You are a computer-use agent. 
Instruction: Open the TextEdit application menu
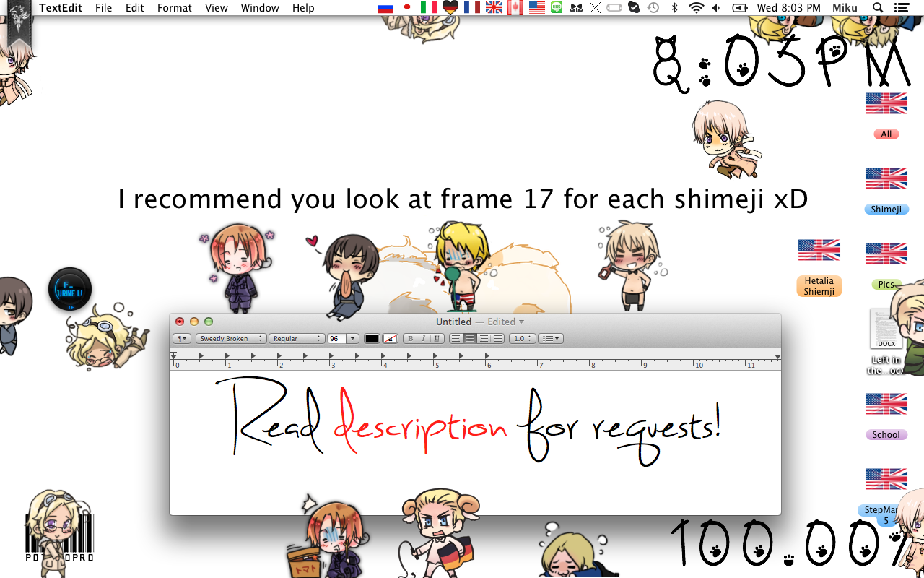click(61, 8)
